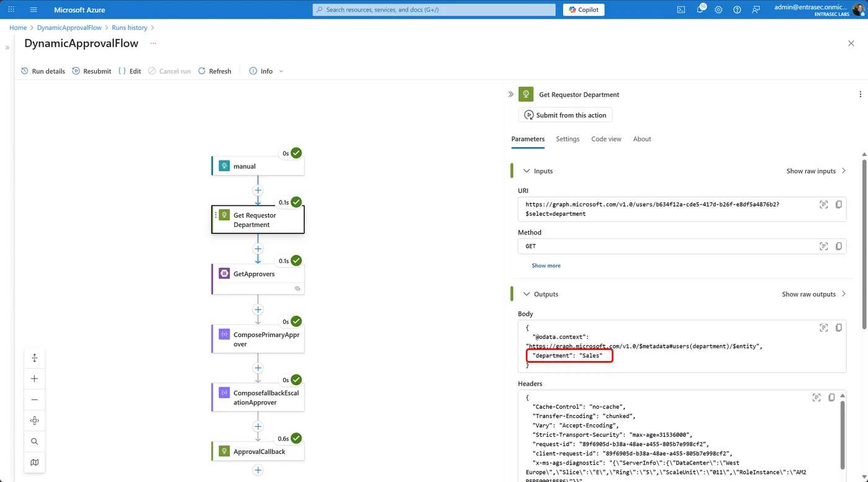Click the fit to view icon
868x482 pixels.
[34, 421]
